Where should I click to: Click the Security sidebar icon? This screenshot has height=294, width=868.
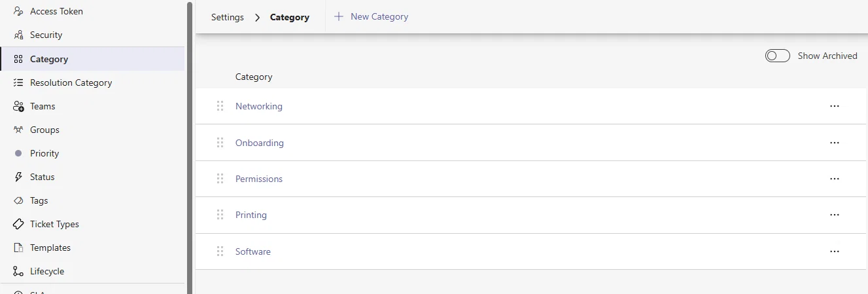[x=18, y=35]
